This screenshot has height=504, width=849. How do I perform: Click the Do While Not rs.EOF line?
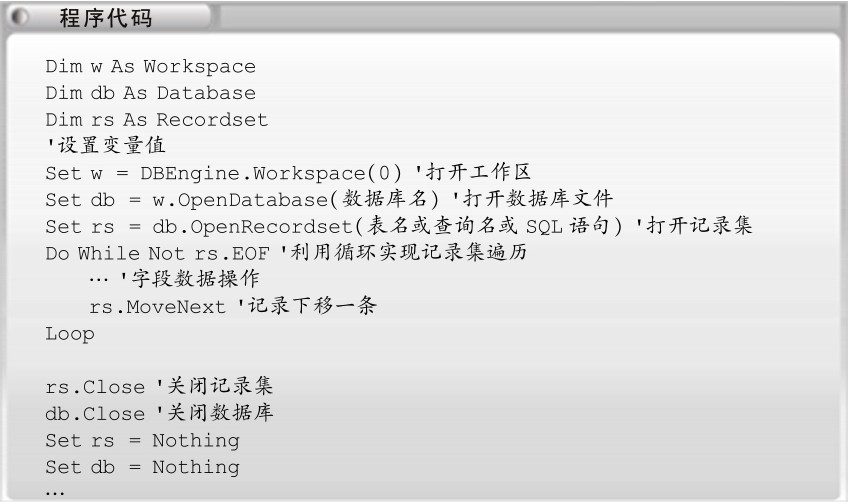pyautogui.click(x=158, y=253)
